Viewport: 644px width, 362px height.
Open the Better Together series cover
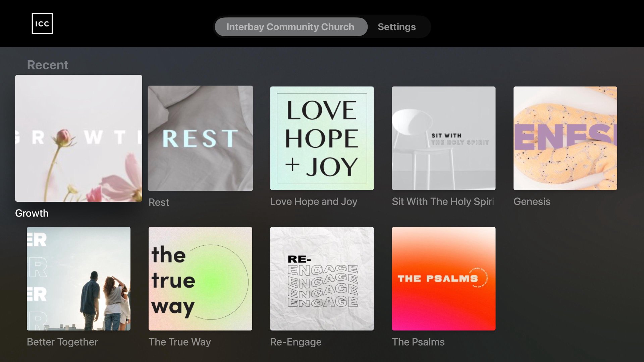tap(78, 279)
